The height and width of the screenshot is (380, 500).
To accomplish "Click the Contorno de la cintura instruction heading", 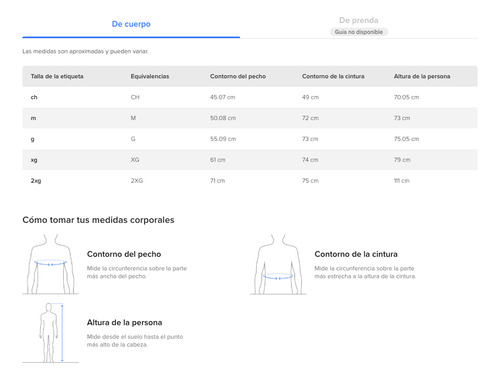I will point(356,254).
